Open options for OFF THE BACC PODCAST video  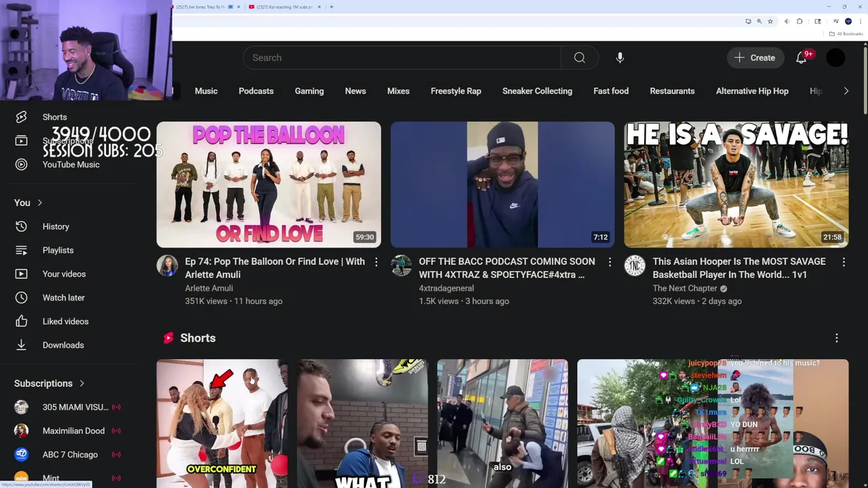point(610,262)
